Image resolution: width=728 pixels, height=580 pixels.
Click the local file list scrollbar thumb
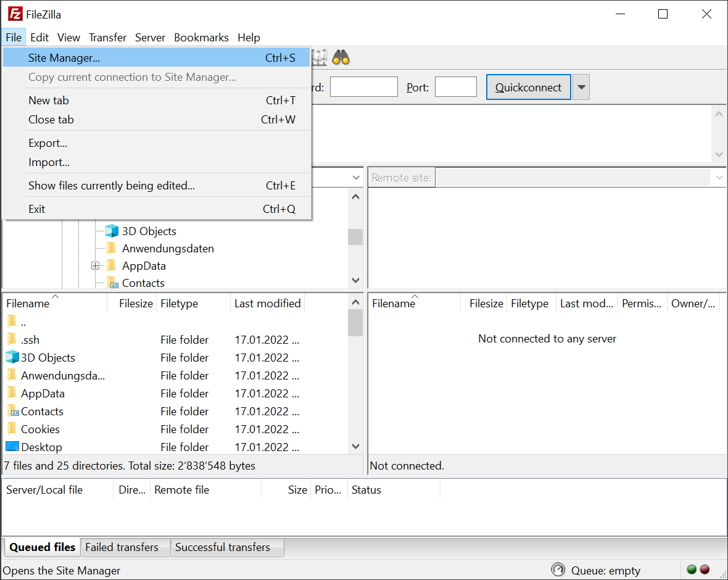click(355, 323)
